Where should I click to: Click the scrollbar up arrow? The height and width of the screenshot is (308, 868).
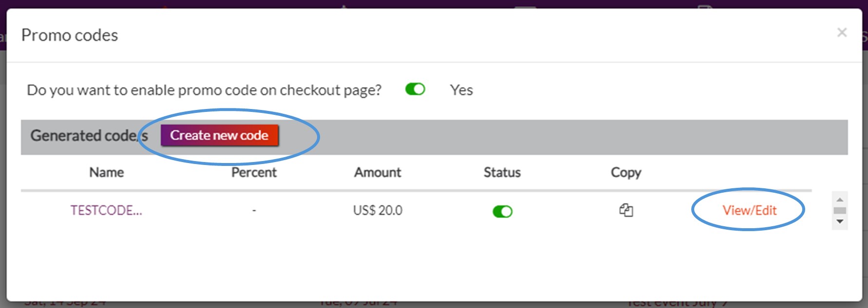click(x=840, y=199)
